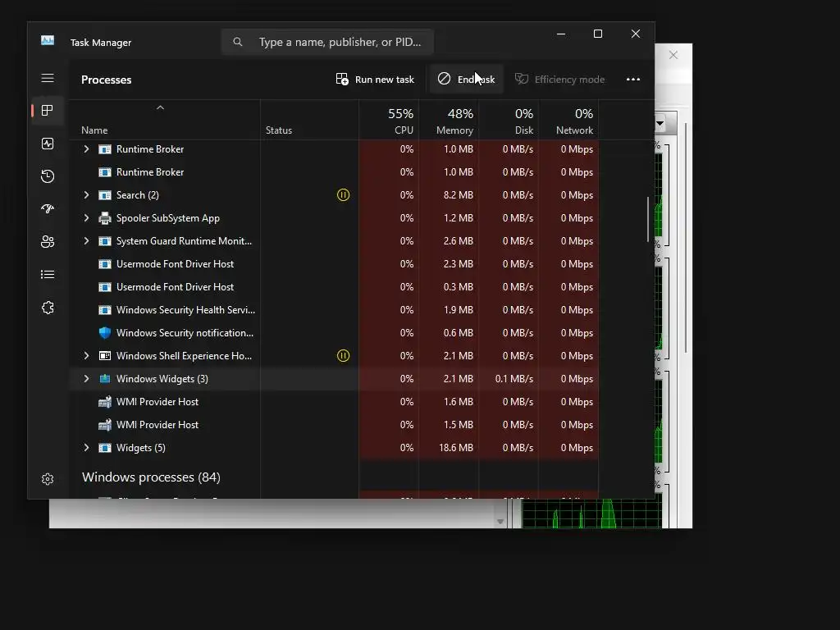
Task: Click the Efficiency mode button
Action: point(559,80)
